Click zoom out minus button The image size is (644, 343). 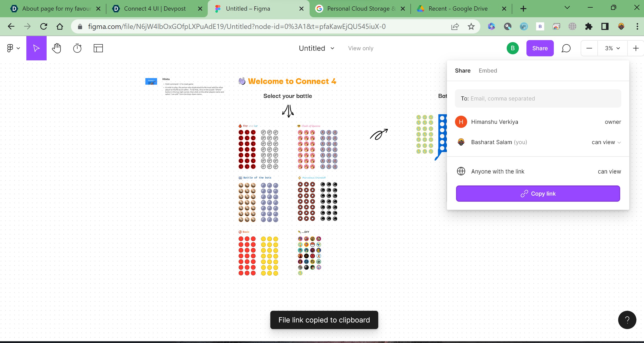pyautogui.click(x=589, y=48)
